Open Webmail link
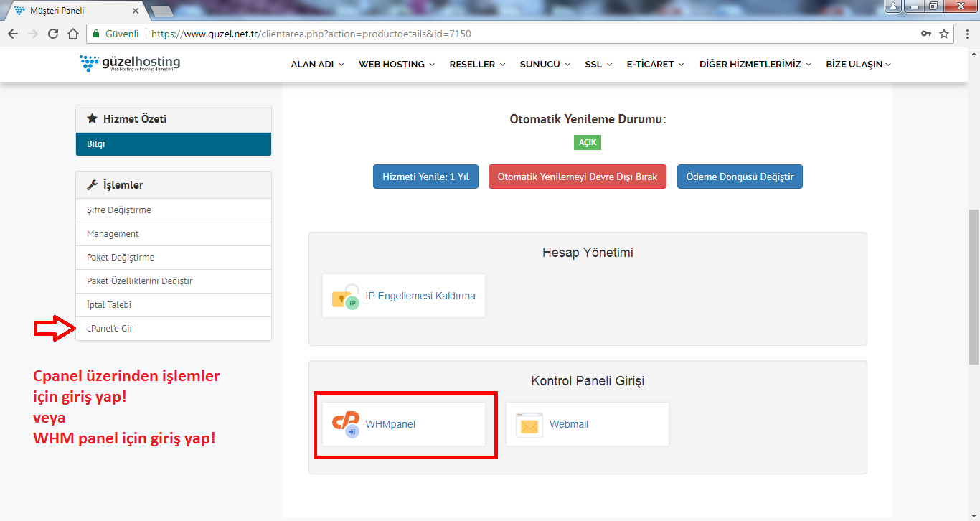Viewport: 980px width, 521px height. [588, 424]
